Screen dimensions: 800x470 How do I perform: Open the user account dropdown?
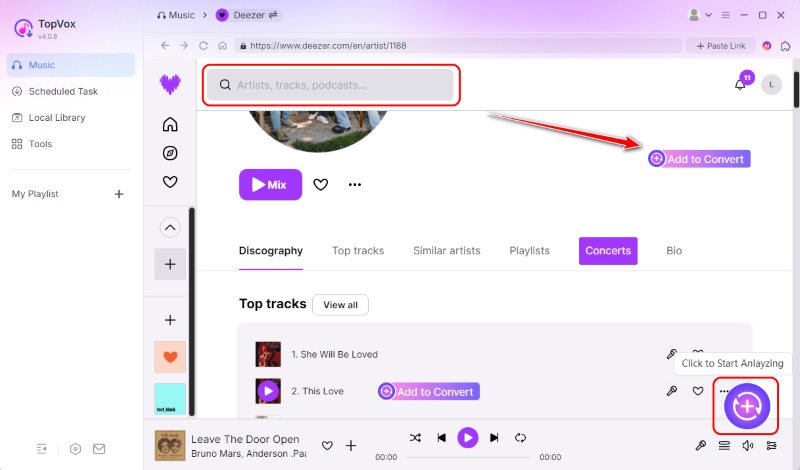tap(699, 15)
